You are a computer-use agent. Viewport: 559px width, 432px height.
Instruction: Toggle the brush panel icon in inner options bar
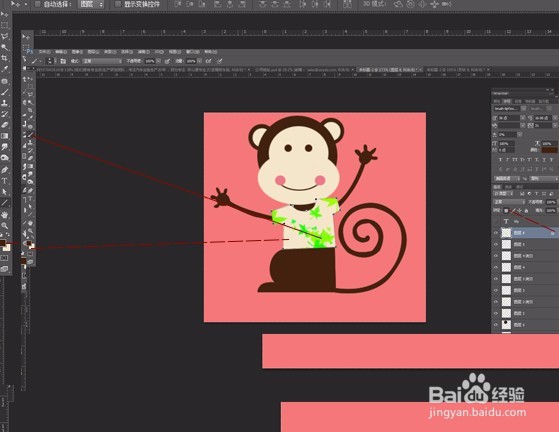pyautogui.click(x=63, y=61)
